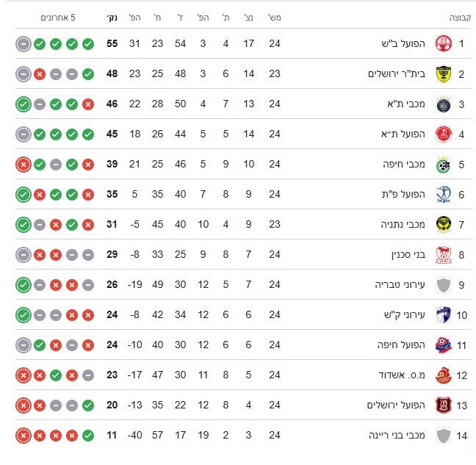Click the קבוצה team column header
This screenshot has width=476, height=465.
coord(458,17)
